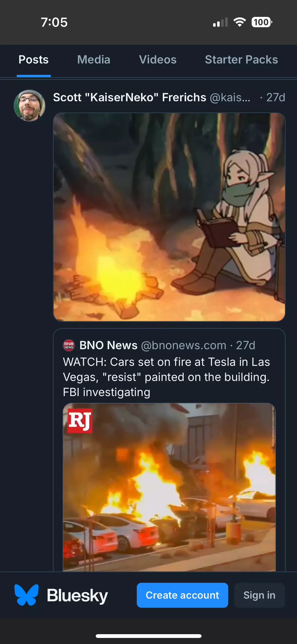Open the Starter Packs tab

(241, 60)
